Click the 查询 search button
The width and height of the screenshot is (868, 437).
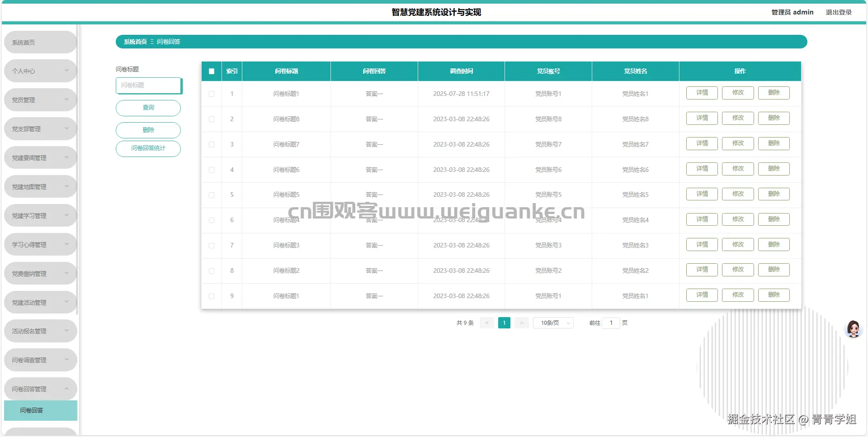tap(148, 108)
